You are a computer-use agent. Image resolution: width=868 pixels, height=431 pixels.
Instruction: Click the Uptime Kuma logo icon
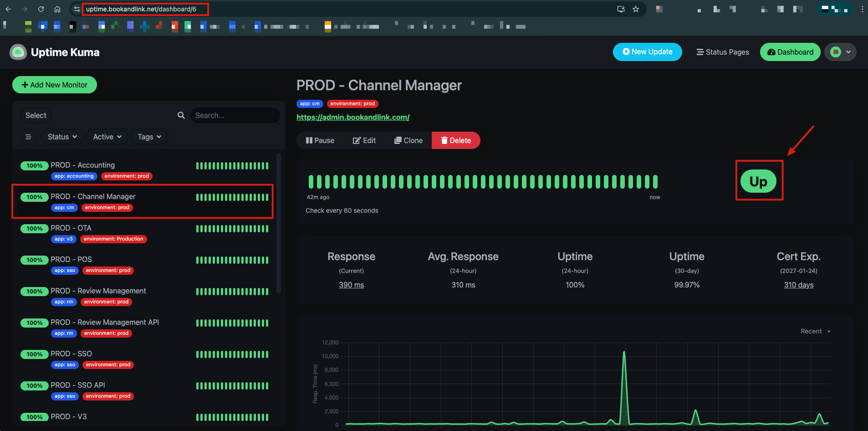(x=18, y=52)
